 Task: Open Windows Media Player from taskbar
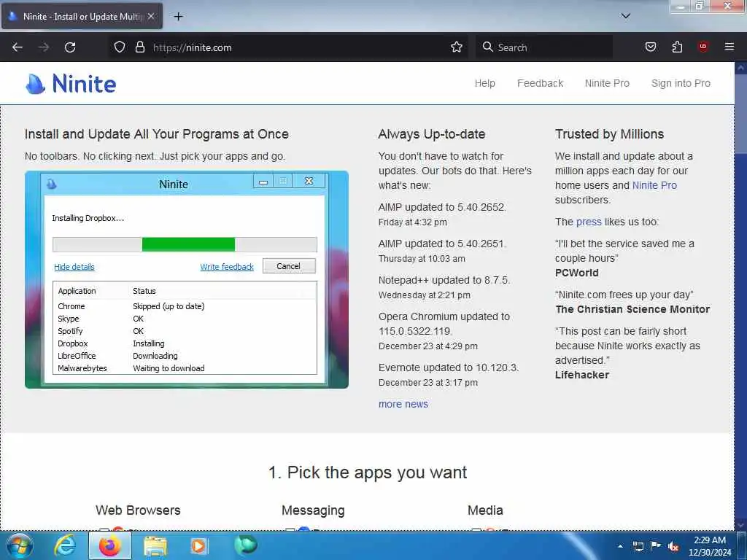(198, 546)
